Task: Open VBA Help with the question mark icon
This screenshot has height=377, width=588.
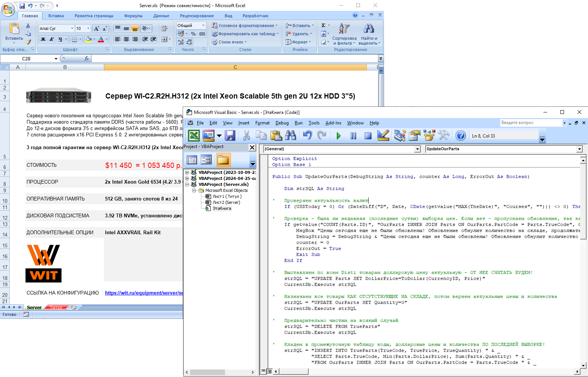Action: coord(460,135)
